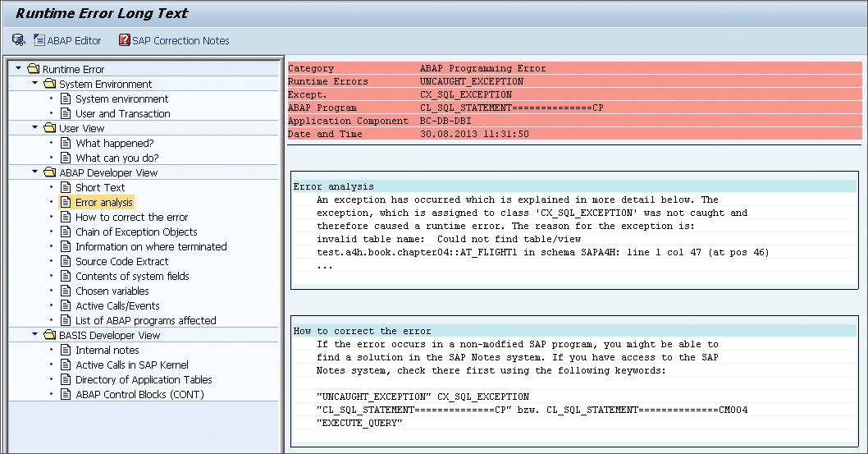Click the ABAP Editor icon
868x454 pixels.
40,39
